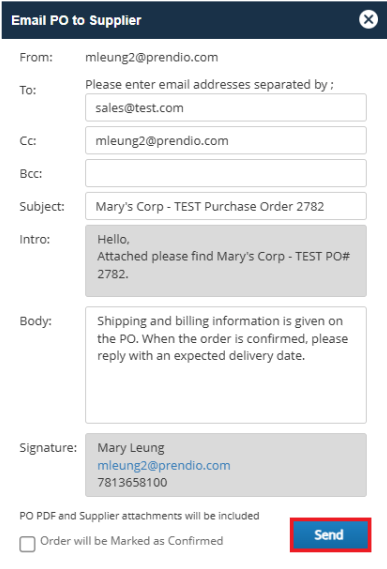Click the Subject input field
387x569 pixels.
click(x=226, y=206)
